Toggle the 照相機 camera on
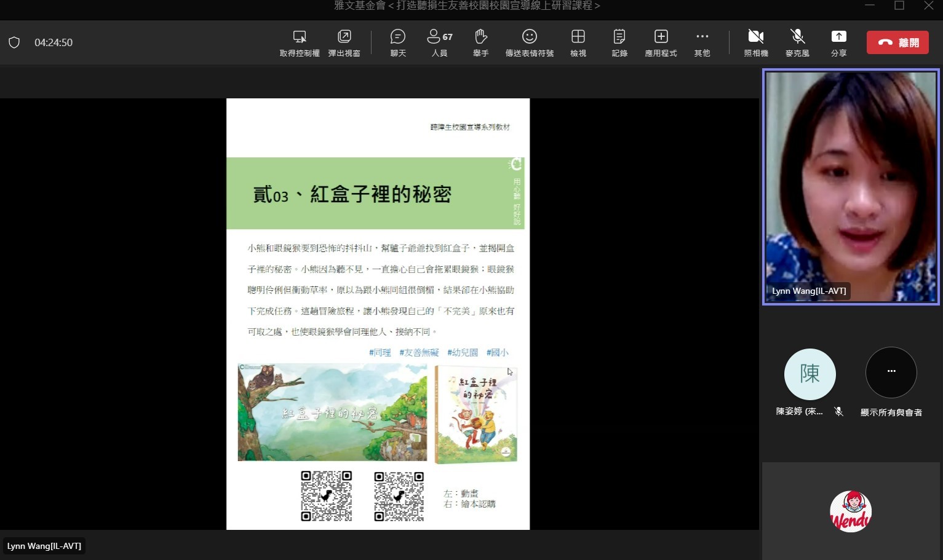This screenshot has height=560, width=943. point(755,37)
